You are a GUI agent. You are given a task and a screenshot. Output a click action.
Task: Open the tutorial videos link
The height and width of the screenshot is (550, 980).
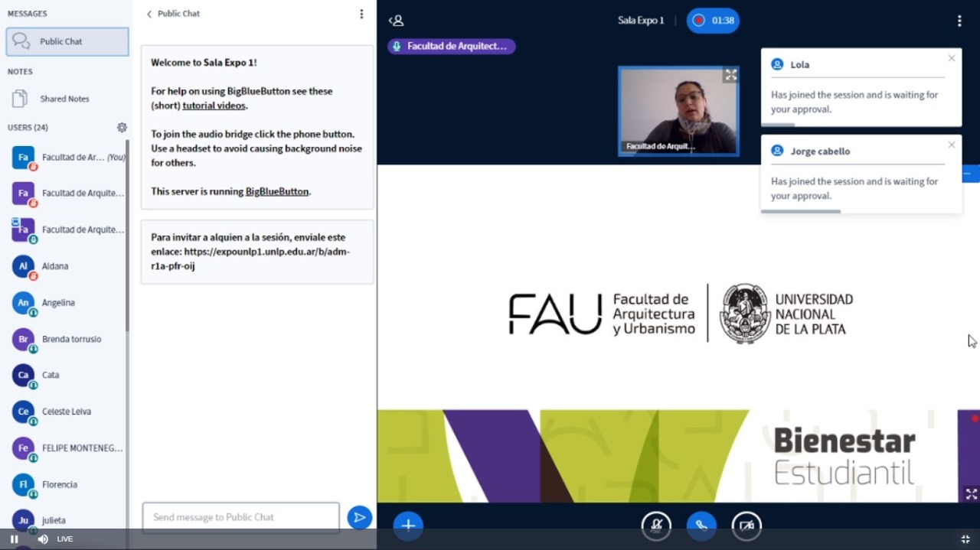(x=214, y=106)
